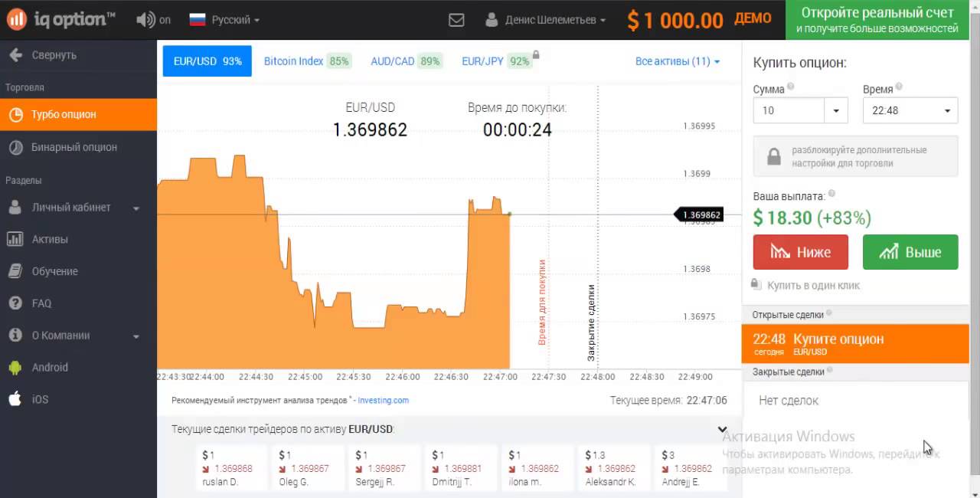Click the Активы chart icon
980x498 pixels.
click(x=15, y=239)
